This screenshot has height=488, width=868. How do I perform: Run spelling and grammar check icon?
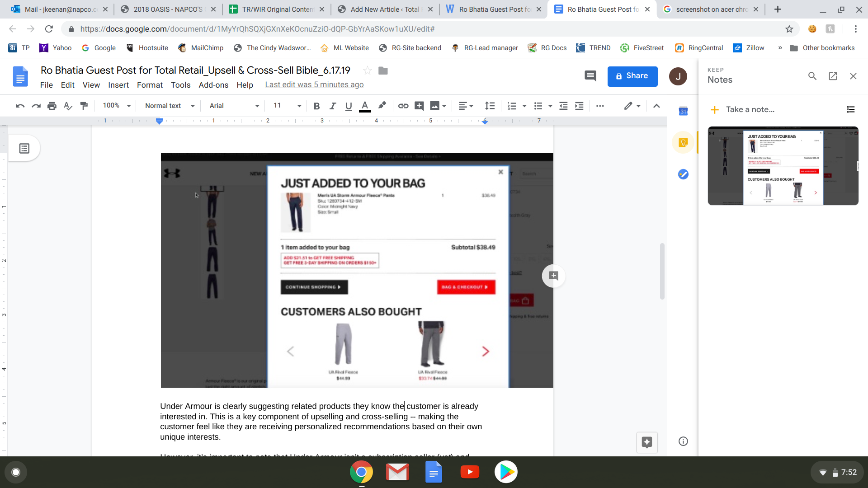(68, 106)
